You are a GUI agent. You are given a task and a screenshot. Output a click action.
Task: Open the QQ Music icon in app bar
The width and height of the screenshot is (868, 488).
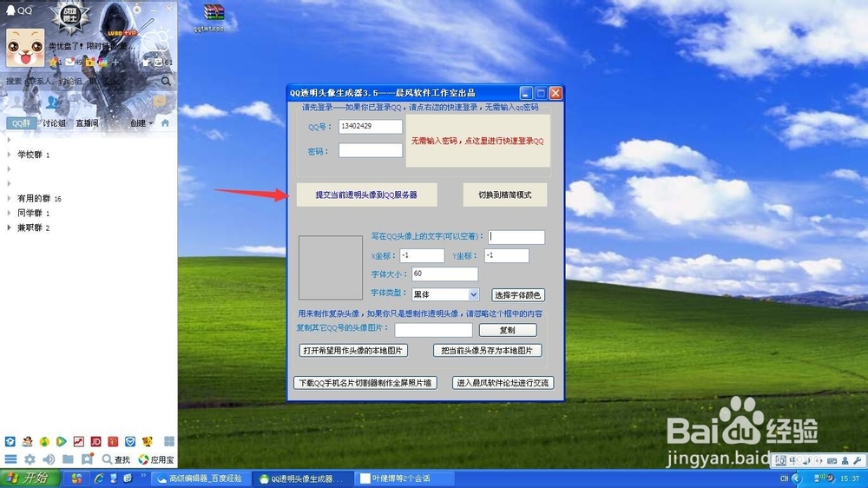pyautogui.click(x=44, y=441)
